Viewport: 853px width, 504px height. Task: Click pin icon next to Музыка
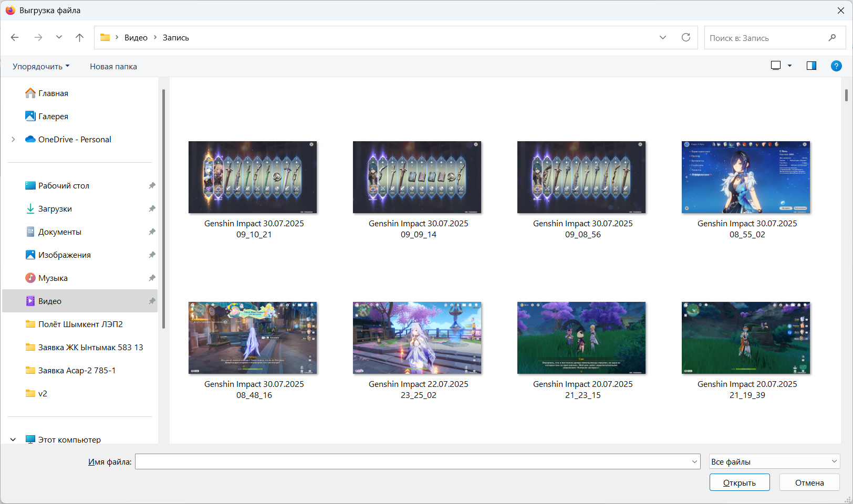tap(152, 278)
